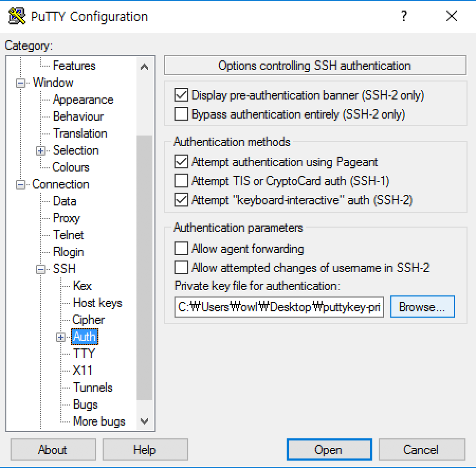Click the PuTTY icon in title bar
476x468 pixels.
pos(17,16)
